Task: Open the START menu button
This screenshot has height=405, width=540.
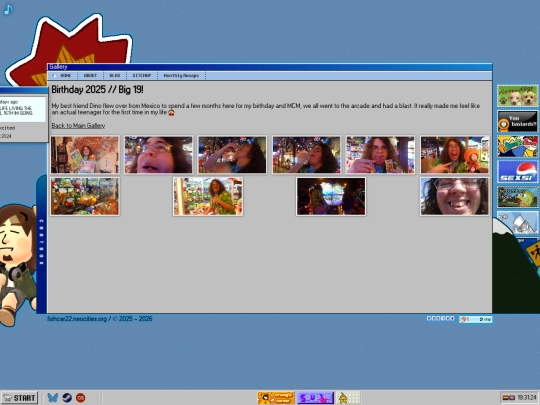Action: tap(19, 398)
